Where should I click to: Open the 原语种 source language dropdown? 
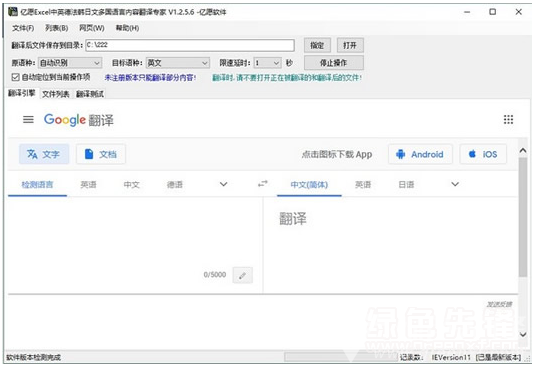[x=70, y=63]
